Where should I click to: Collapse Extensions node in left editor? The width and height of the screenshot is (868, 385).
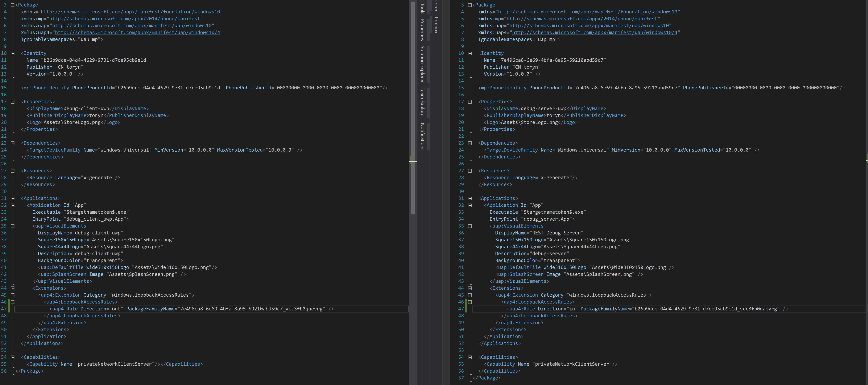click(12, 288)
